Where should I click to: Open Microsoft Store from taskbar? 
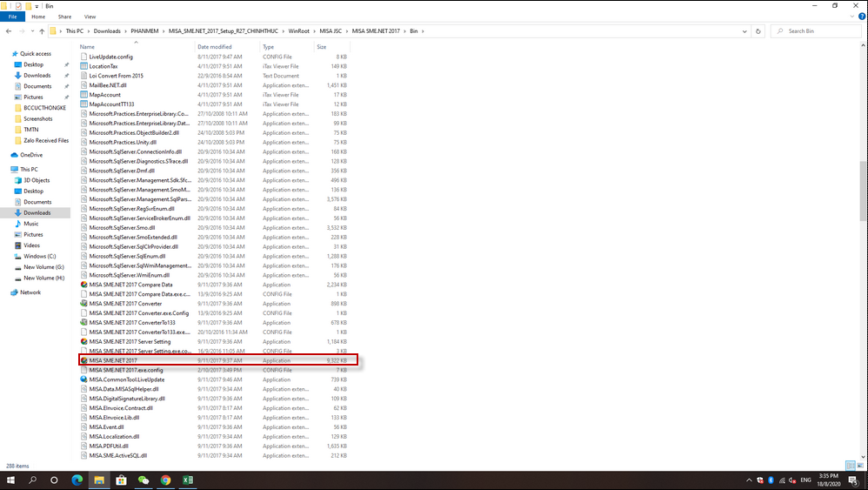pos(121,480)
